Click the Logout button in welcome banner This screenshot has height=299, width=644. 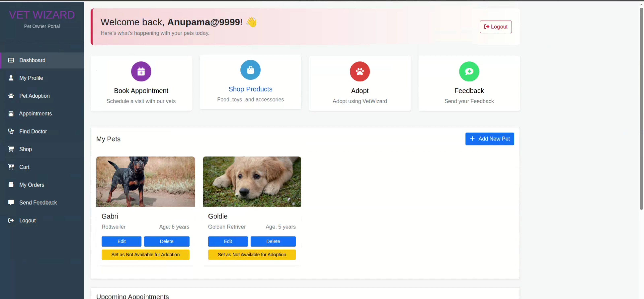(495, 27)
